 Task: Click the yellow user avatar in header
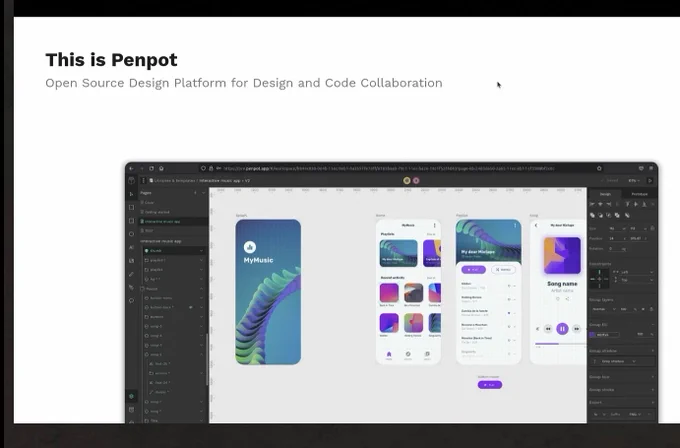pyautogui.click(x=407, y=180)
